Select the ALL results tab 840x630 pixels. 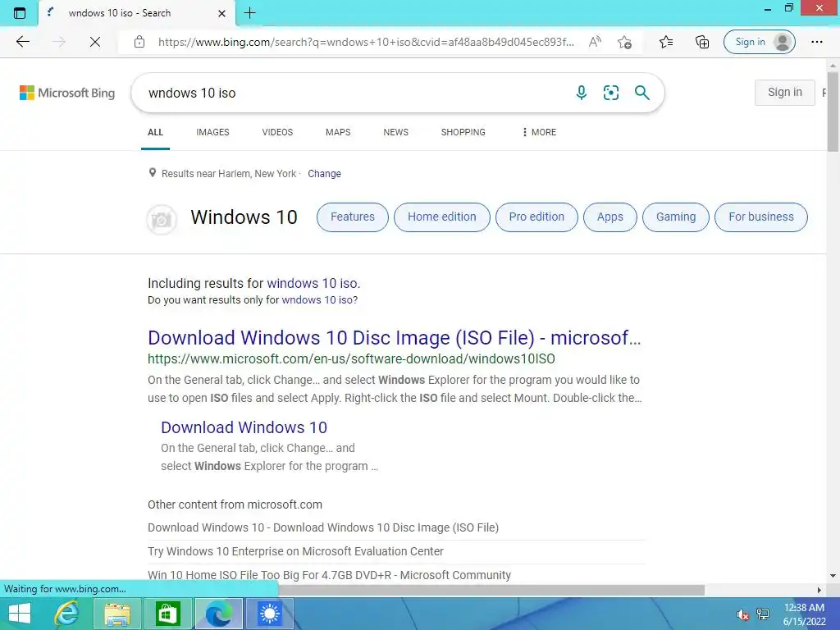coord(155,132)
